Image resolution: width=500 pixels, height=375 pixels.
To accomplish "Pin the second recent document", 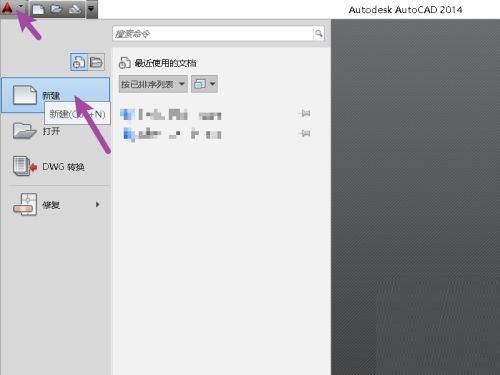I will (304, 134).
